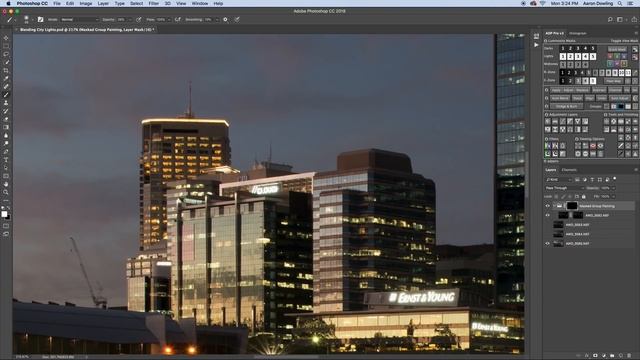Click the Blending City Lights document tab

[x=86, y=30]
